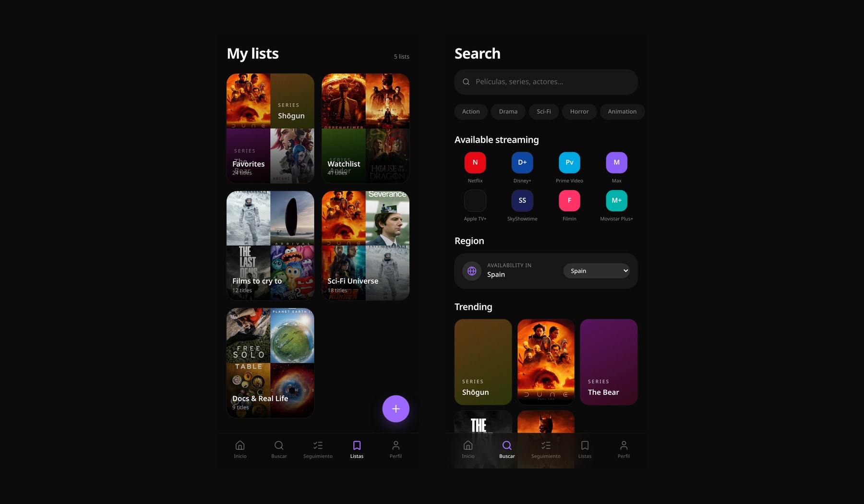Screen dimensions: 864x504
Task: Open the Watchlist list card
Action: (x=365, y=128)
